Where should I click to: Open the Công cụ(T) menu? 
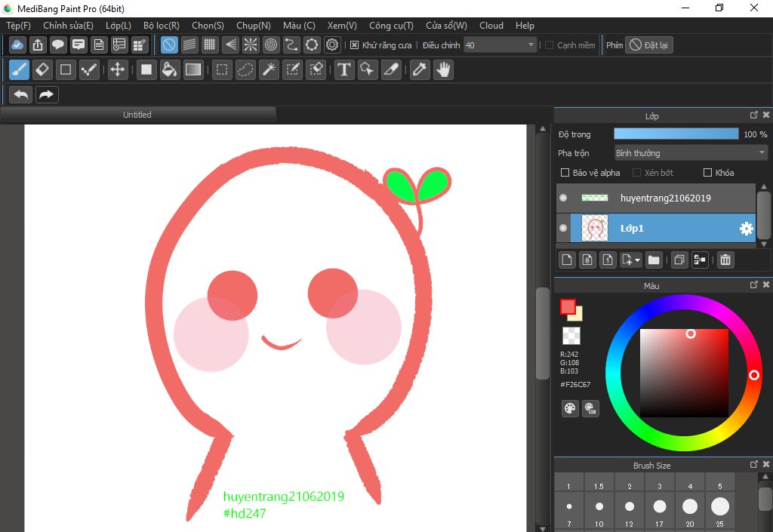click(390, 26)
